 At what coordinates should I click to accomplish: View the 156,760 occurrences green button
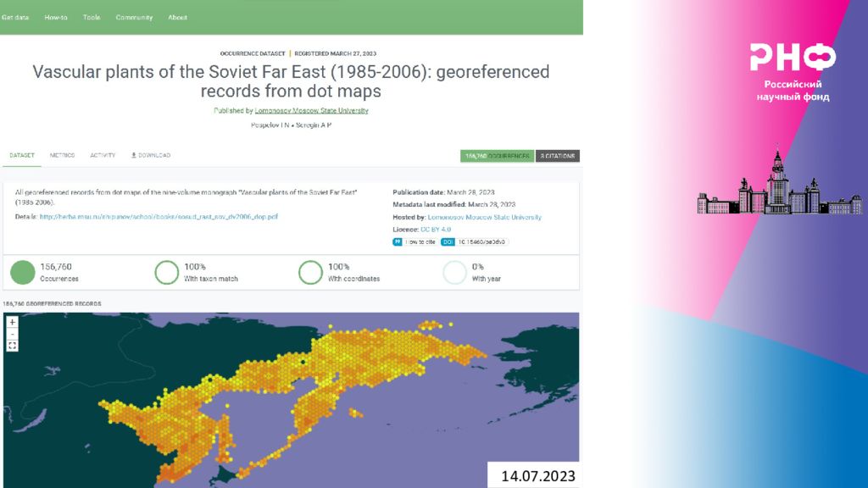point(497,156)
